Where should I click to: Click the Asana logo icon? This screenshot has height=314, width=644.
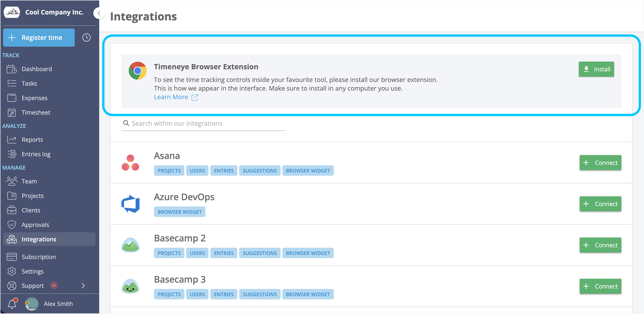[130, 163]
